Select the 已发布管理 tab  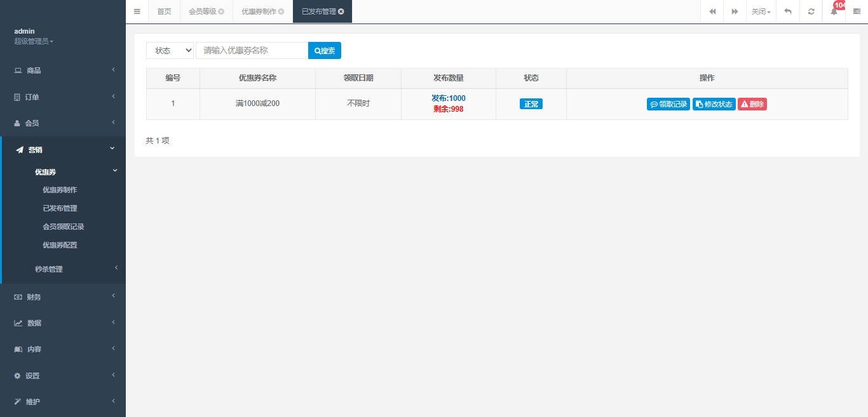[x=319, y=11]
